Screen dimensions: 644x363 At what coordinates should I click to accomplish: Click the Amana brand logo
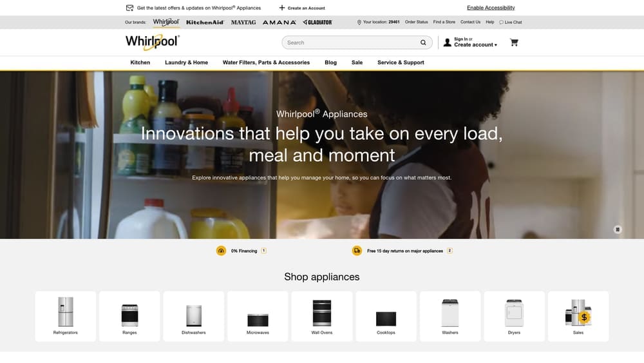[279, 22]
